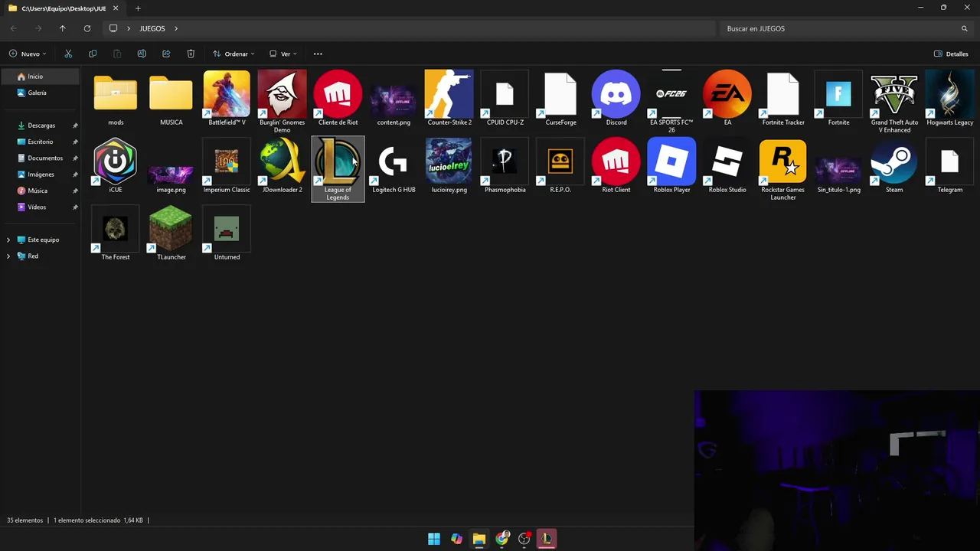
Task: Open Galería in the sidebar
Action: (x=40, y=93)
